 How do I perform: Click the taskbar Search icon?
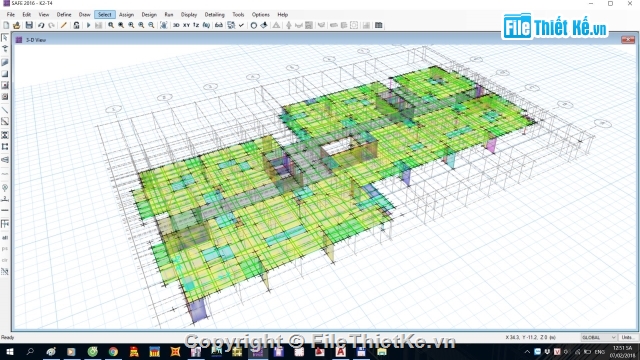[x=30, y=352]
